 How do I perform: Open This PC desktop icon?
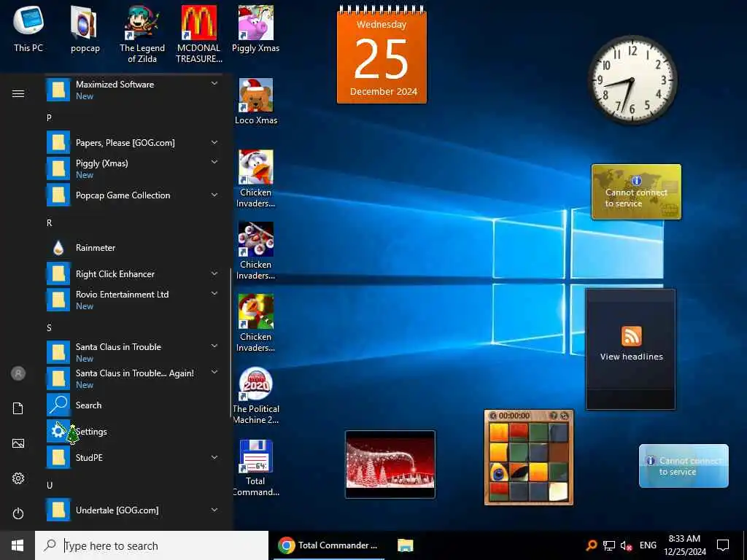click(28, 29)
